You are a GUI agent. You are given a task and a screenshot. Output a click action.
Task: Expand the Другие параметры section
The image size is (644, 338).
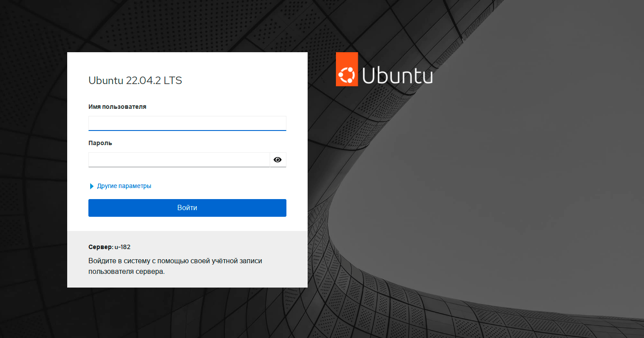click(x=120, y=186)
